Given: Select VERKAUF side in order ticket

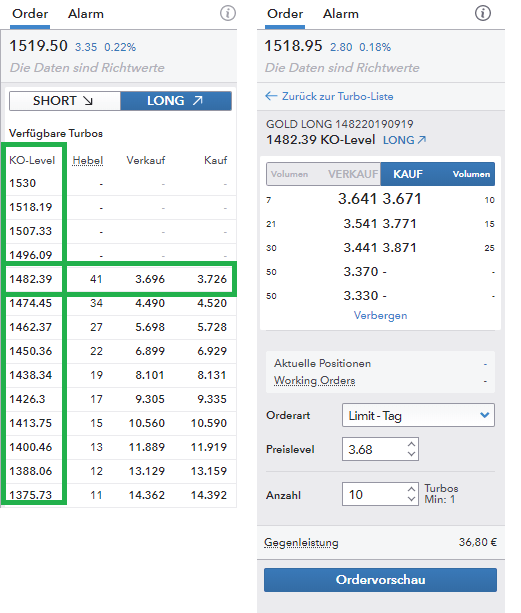Looking at the screenshot, I should point(324,174).
